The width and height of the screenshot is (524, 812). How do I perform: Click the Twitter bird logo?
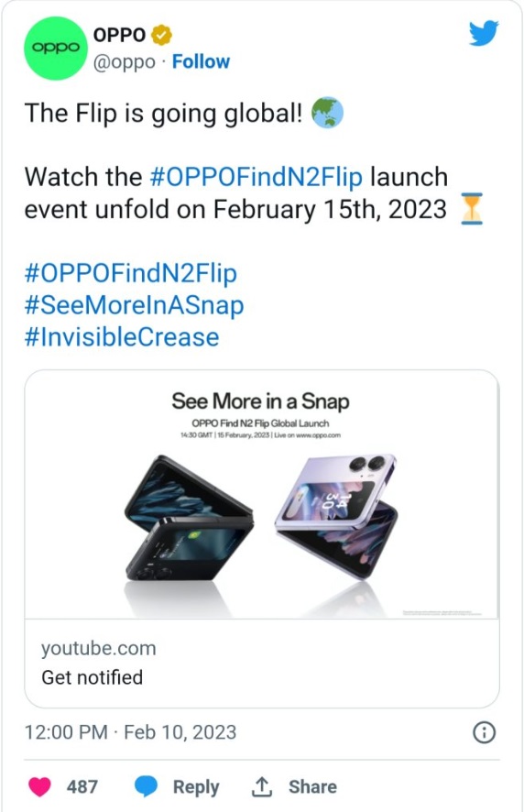pyautogui.click(x=484, y=34)
